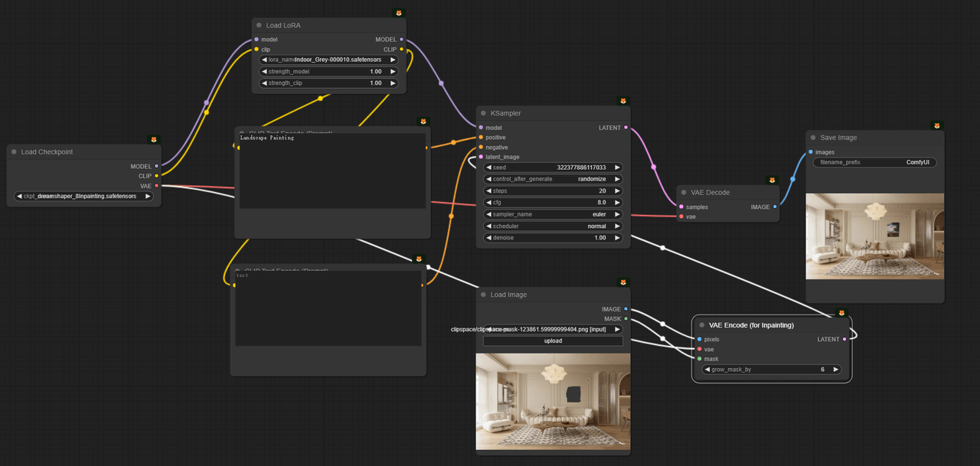Click the VAE output port on Load Checkpoint

click(156, 186)
